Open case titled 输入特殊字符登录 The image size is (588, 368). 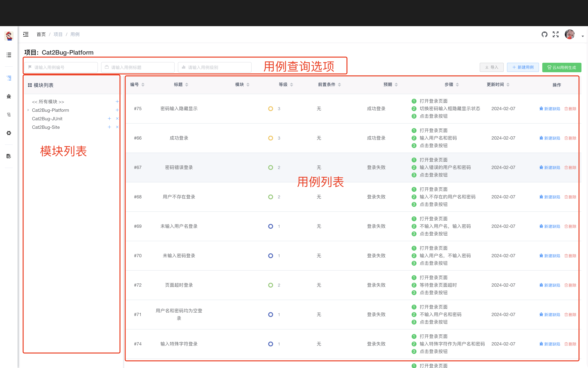pyautogui.click(x=179, y=344)
